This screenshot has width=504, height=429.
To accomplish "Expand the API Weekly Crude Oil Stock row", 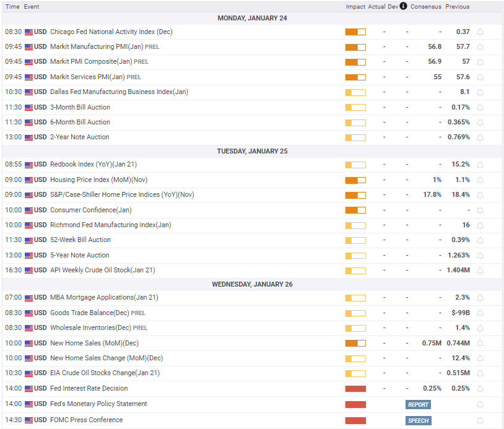I will tap(102, 270).
